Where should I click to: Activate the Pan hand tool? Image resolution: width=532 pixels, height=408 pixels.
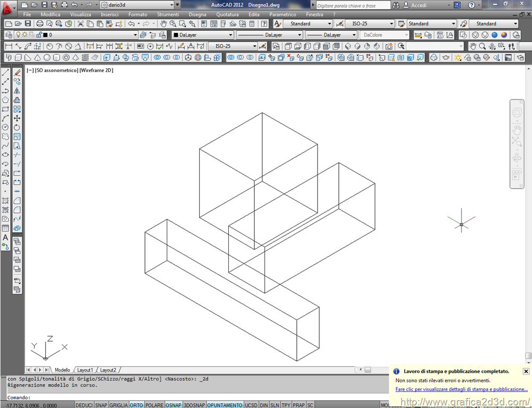pyautogui.click(x=163, y=24)
